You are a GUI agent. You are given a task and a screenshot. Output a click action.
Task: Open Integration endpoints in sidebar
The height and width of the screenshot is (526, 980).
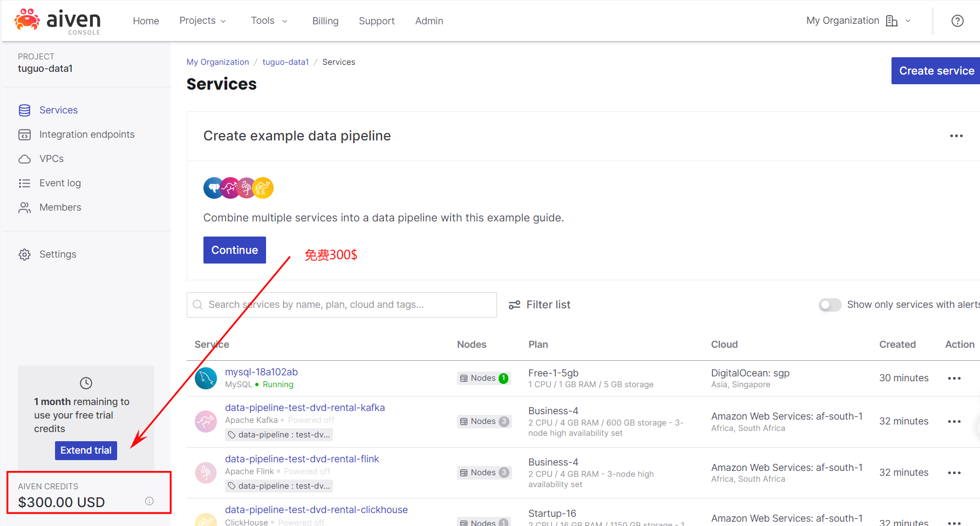coord(86,134)
